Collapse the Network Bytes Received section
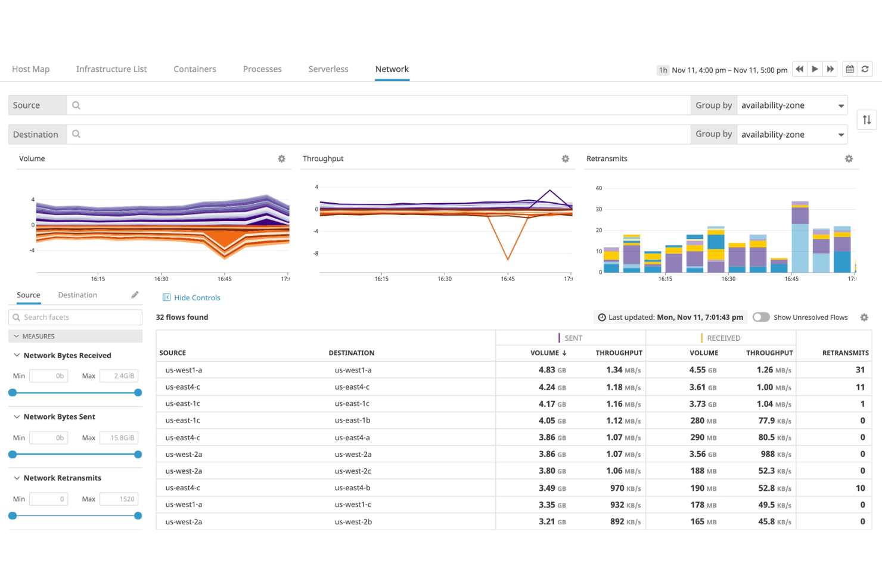This screenshot has height=588, width=882. click(16, 355)
